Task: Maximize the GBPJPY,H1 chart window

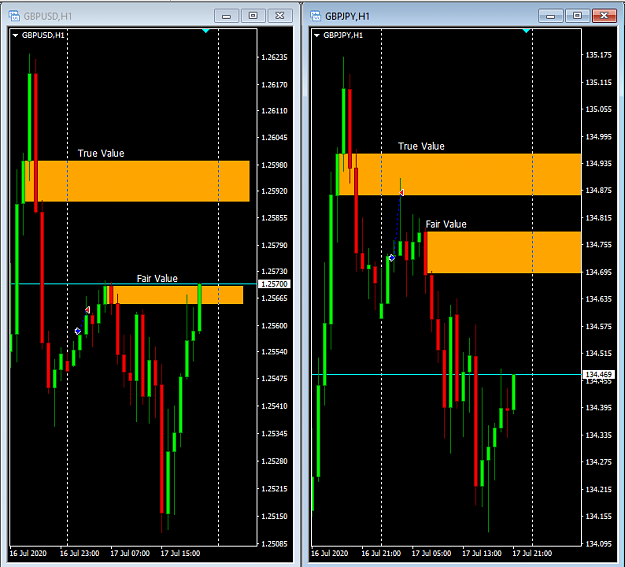Action: coord(577,16)
